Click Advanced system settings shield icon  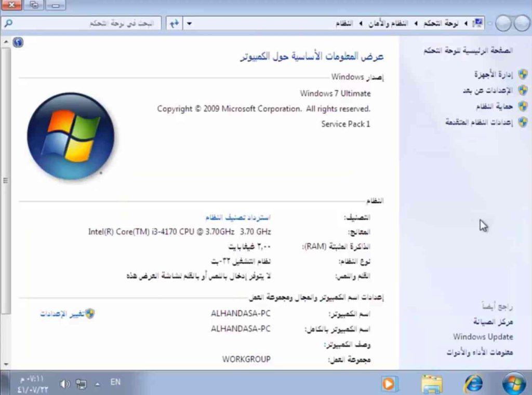(523, 122)
